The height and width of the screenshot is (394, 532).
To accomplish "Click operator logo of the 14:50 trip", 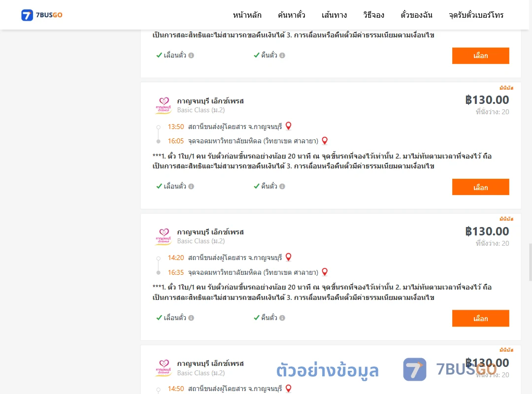I will tap(164, 368).
